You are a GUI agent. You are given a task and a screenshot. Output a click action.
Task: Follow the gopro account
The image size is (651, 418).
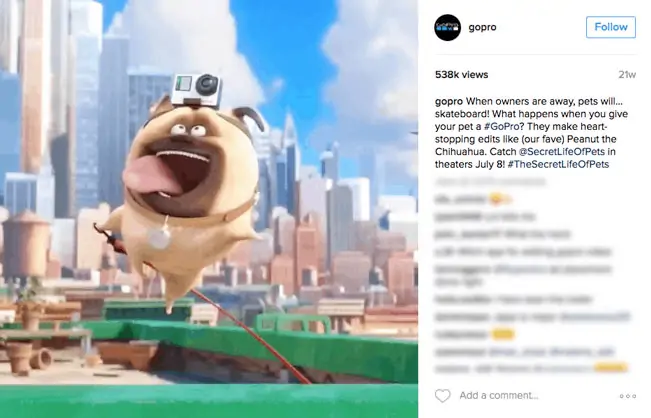[610, 27]
